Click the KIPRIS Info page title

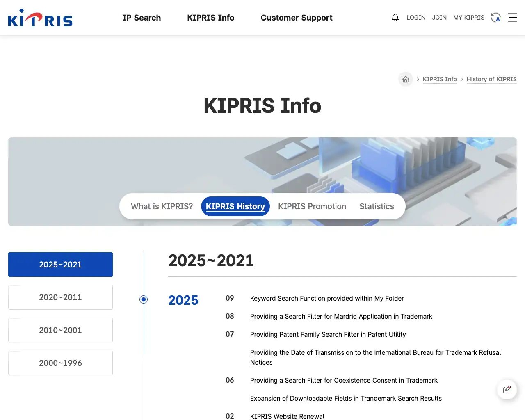pos(262,106)
